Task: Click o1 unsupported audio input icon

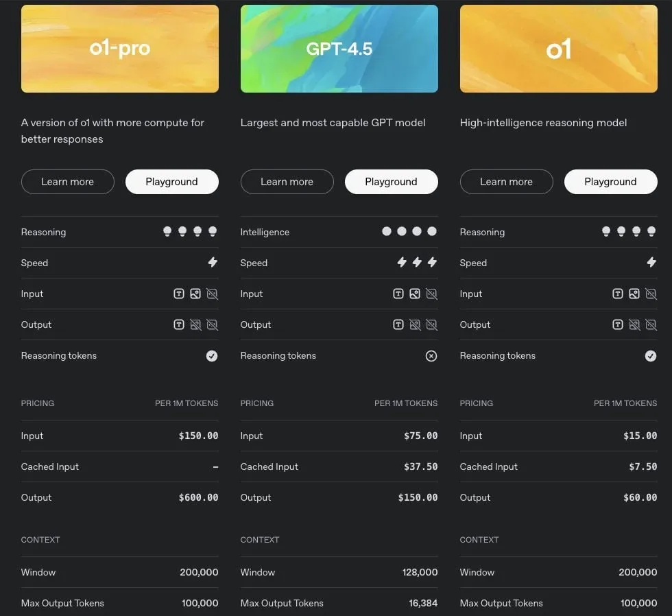Action: tap(651, 294)
